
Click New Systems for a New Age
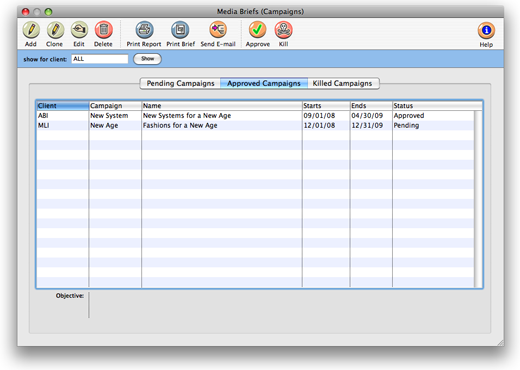click(187, 116)
